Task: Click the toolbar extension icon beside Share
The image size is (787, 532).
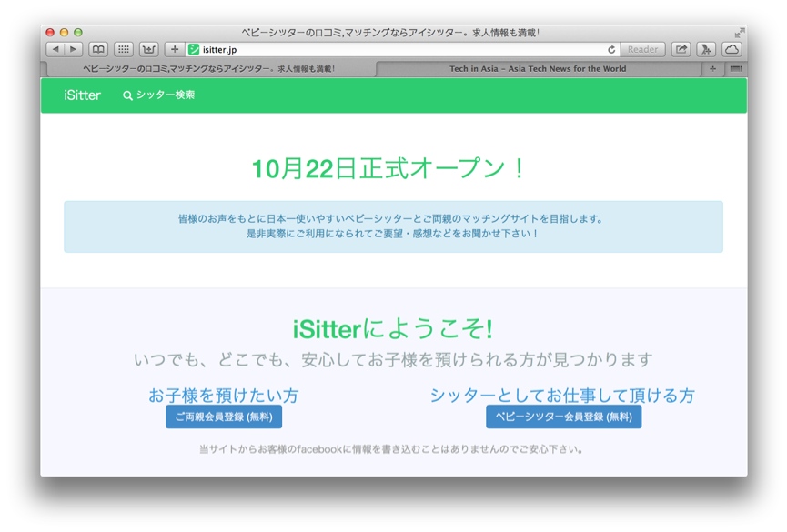Action: [706, 49]
